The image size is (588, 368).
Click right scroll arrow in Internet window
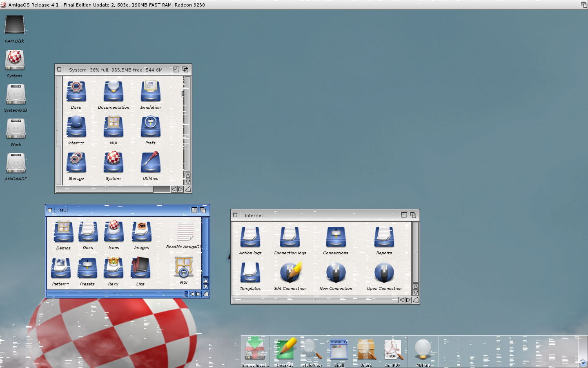[x=408, y=300]
